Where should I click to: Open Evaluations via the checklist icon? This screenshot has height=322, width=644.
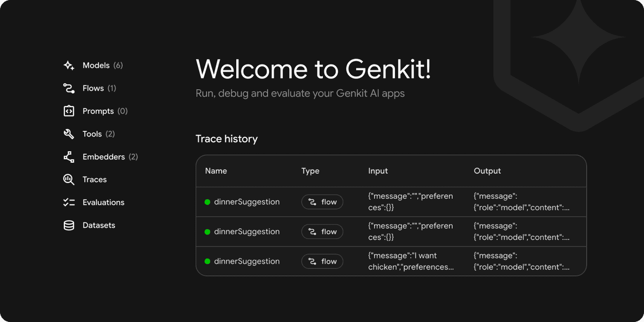pos(68,202)
